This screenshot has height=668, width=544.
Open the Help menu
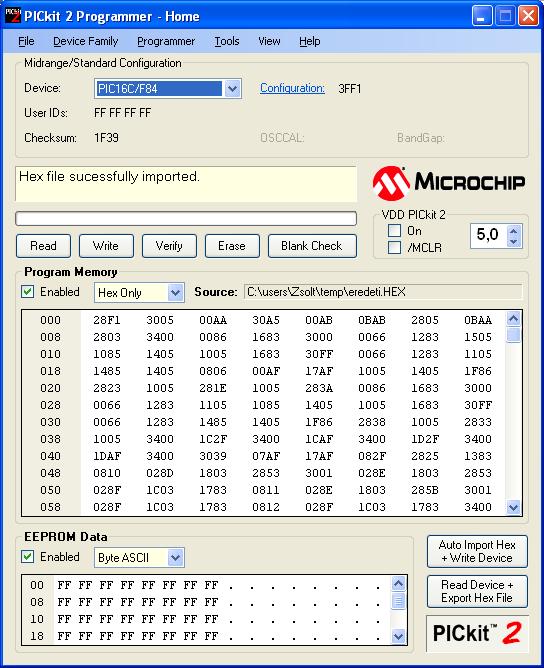point(309,41)
